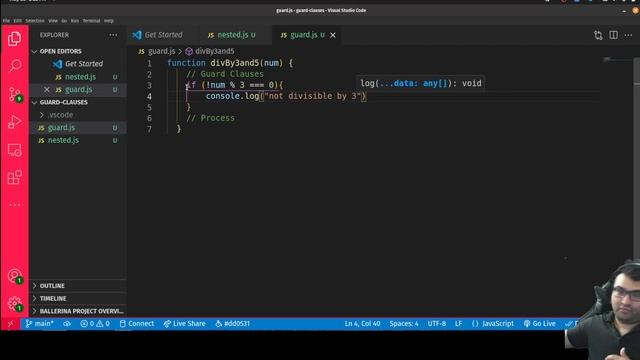640x360 pixels.
Task: Expand the Ballerina Project Overview section
Action: pyautogui.click(x=81, y=311)
